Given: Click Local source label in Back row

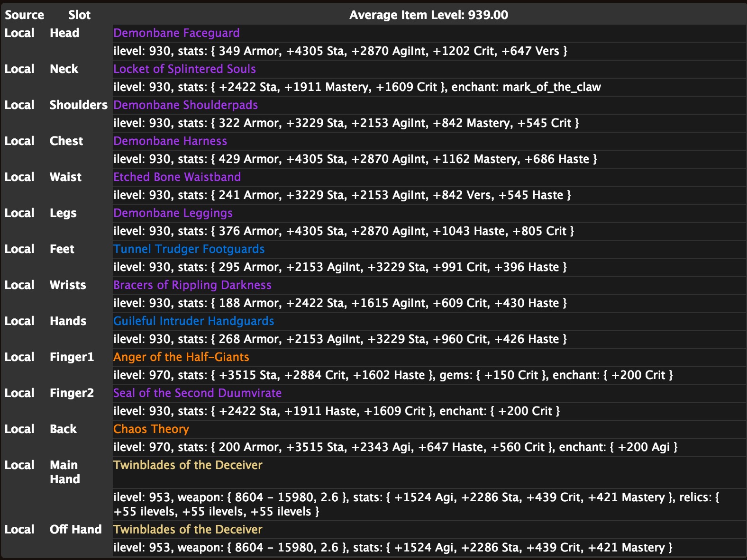Looking at the screenshot, I should [x=19, y=429].
